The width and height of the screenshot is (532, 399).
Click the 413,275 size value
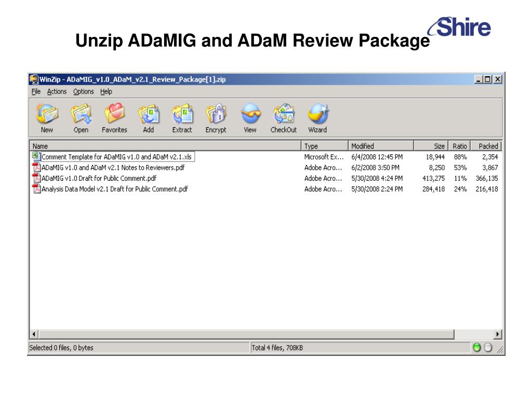point(434,178)
